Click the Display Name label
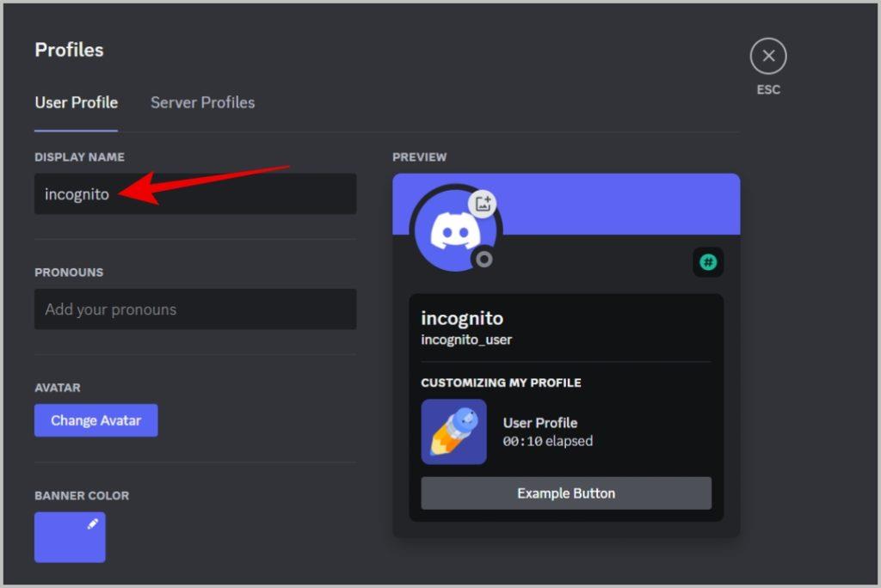 coord(80,157)
